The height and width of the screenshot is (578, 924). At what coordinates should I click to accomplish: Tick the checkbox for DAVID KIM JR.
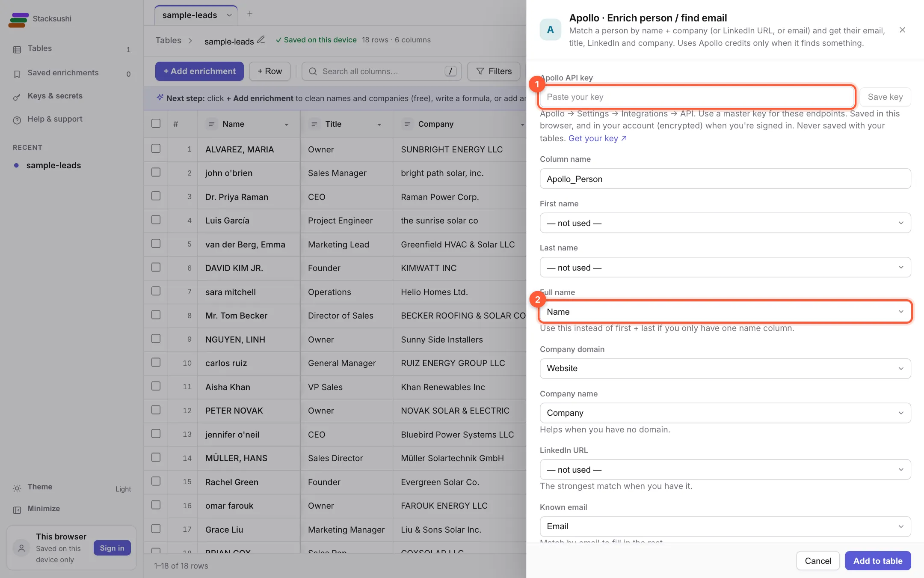tap(156, 267)
